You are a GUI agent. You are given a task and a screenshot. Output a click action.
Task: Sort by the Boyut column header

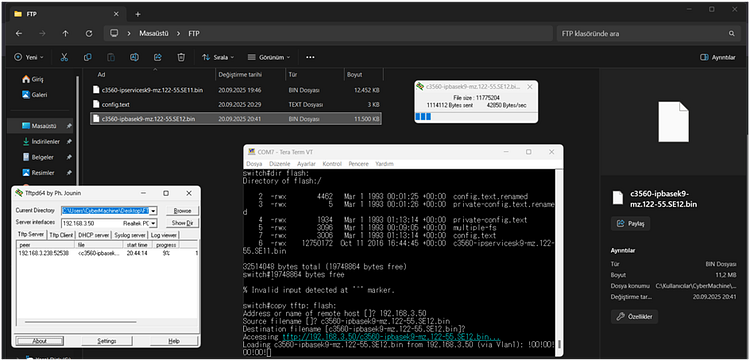click(354, 75)
